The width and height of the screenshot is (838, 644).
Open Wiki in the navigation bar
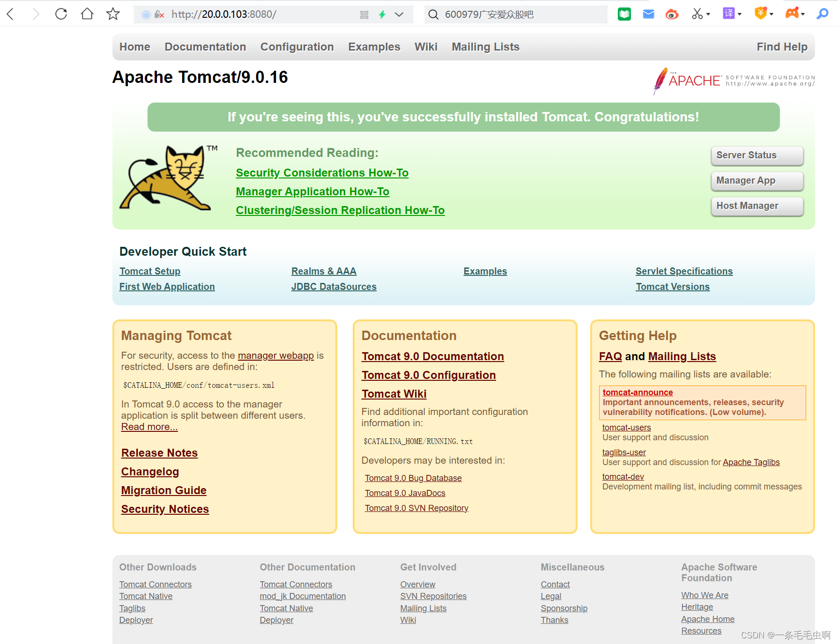(426, 47)
